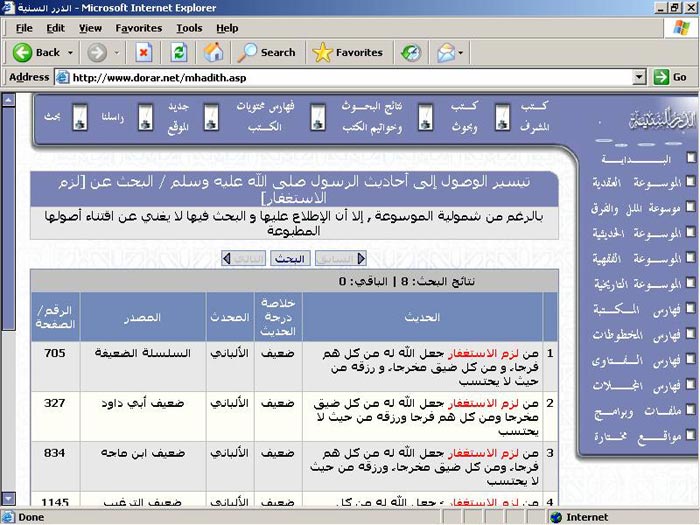The height and width of the screenshot is (525, 700).
Task: Click the Stop loading icon
Action: (144, 52)
